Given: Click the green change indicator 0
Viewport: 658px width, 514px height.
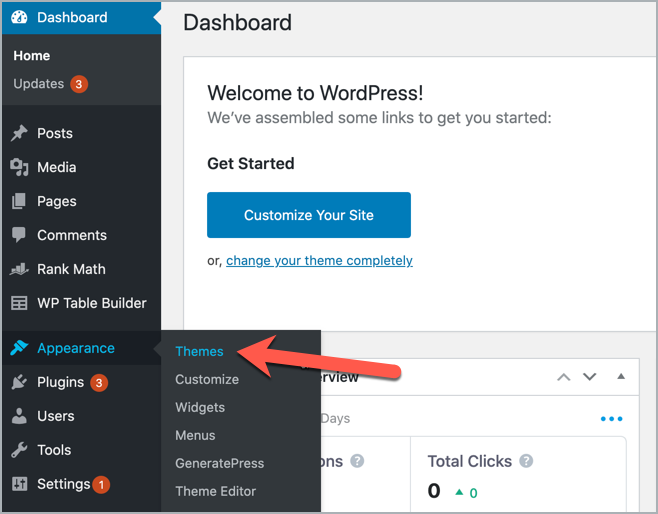Looking at the screenshot, I should [473, 493].
